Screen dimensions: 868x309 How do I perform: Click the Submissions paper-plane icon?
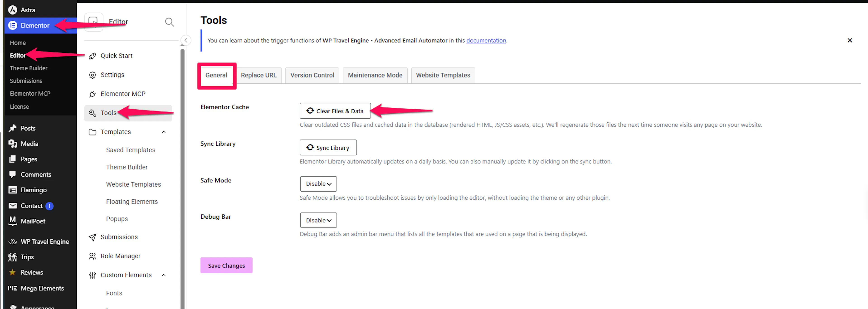click(92, 237)
